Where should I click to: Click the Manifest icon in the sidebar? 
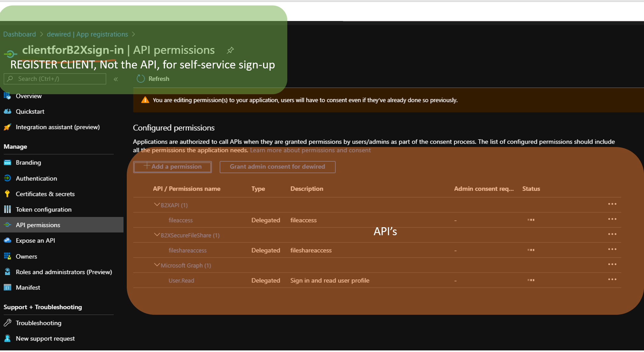[x=7, y=287]
